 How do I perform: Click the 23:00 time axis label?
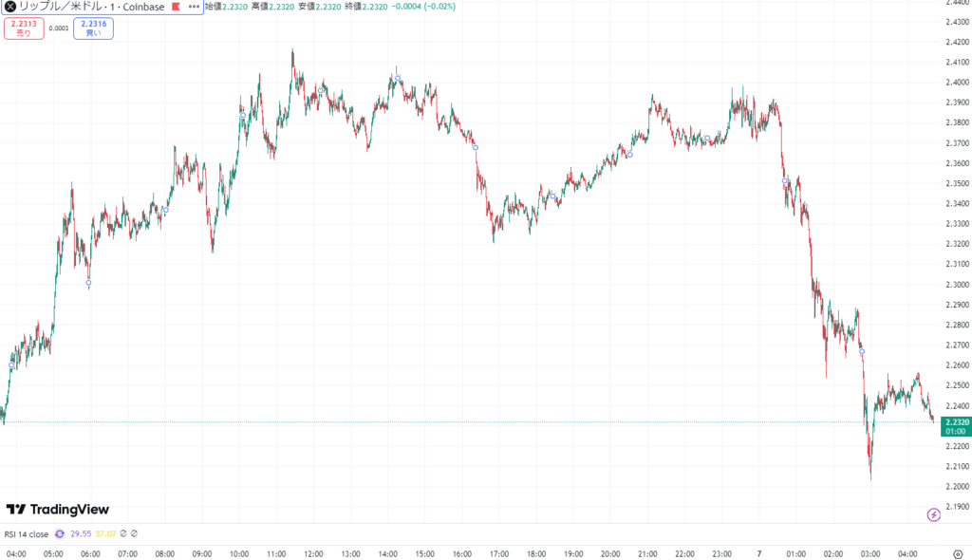coord(721,553)
